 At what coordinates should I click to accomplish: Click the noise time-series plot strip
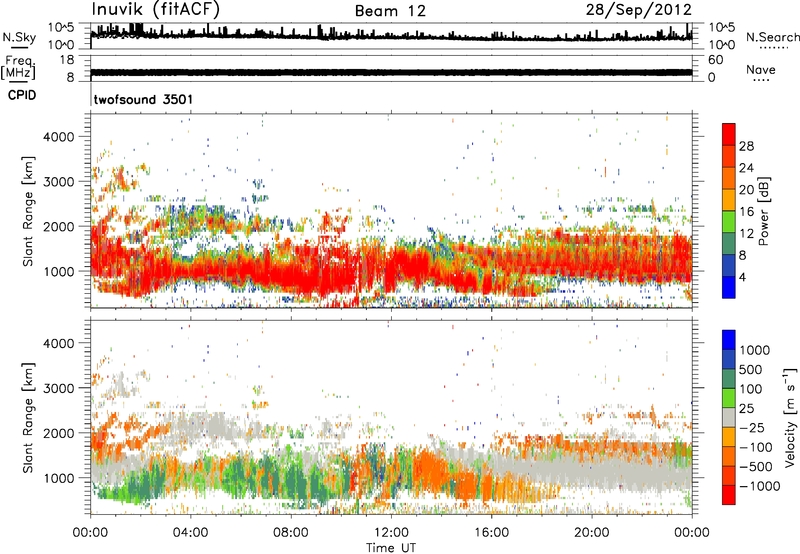point(391,36)
